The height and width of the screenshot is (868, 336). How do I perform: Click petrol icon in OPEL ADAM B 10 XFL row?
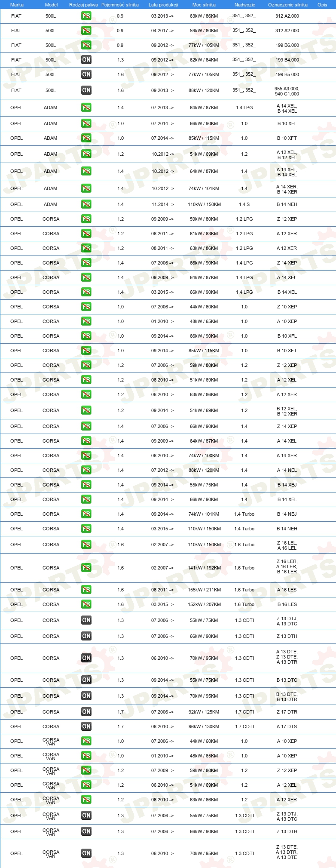tap(86, 123)
